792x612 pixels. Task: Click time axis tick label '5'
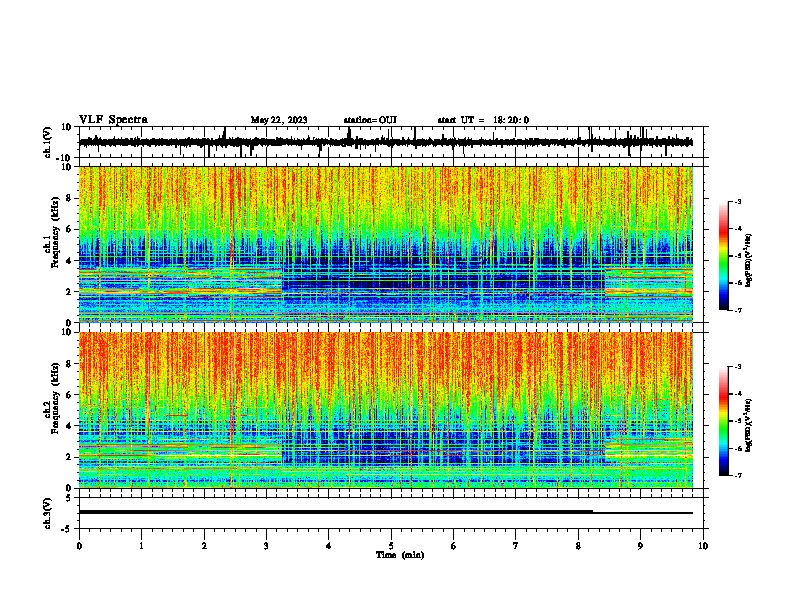tap(391, 546)
